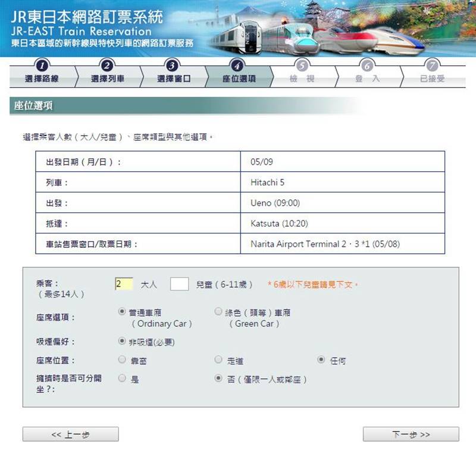Click the current step 4 座位選項
The width and height of the screenshot is (476, 453).
click(239, 78)
